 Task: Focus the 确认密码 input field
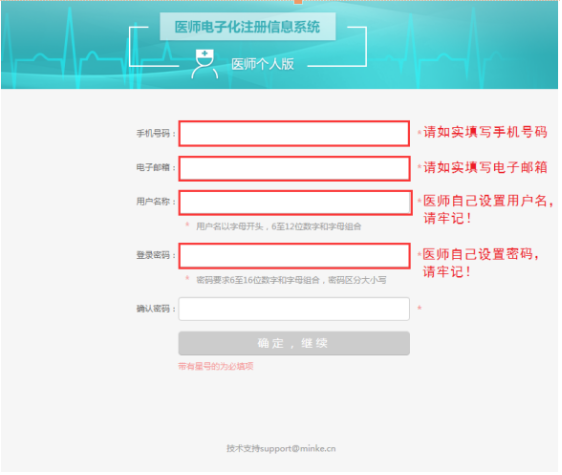pyautogui.click(x=294, y=309)
